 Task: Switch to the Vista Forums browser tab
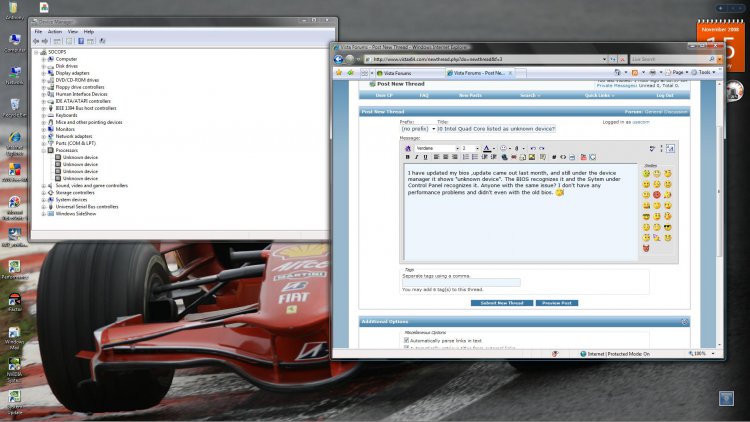tap(409, 73)
